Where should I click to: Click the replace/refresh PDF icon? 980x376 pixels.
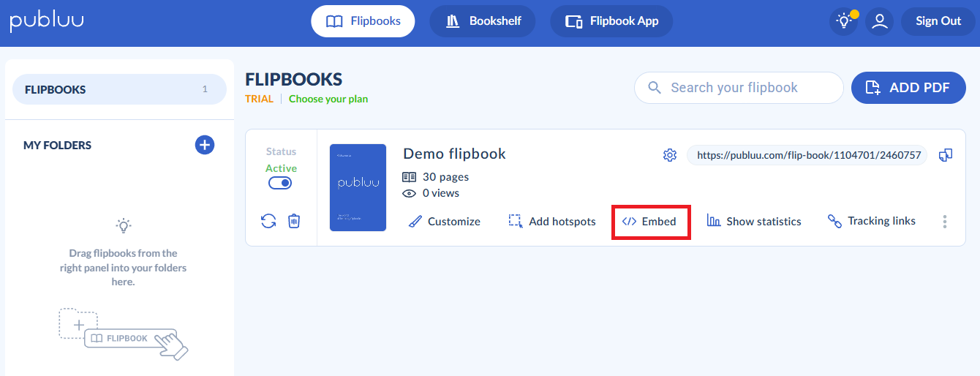pyautogui.click(x=268, y=221)
